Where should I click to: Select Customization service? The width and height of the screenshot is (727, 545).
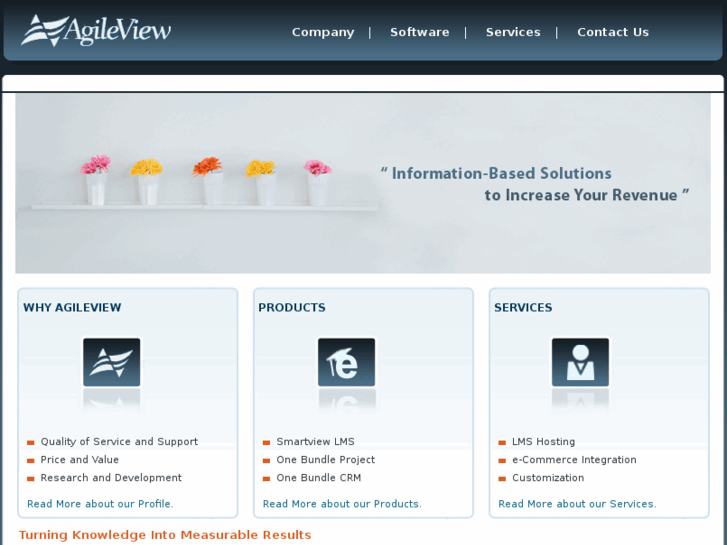548,478
